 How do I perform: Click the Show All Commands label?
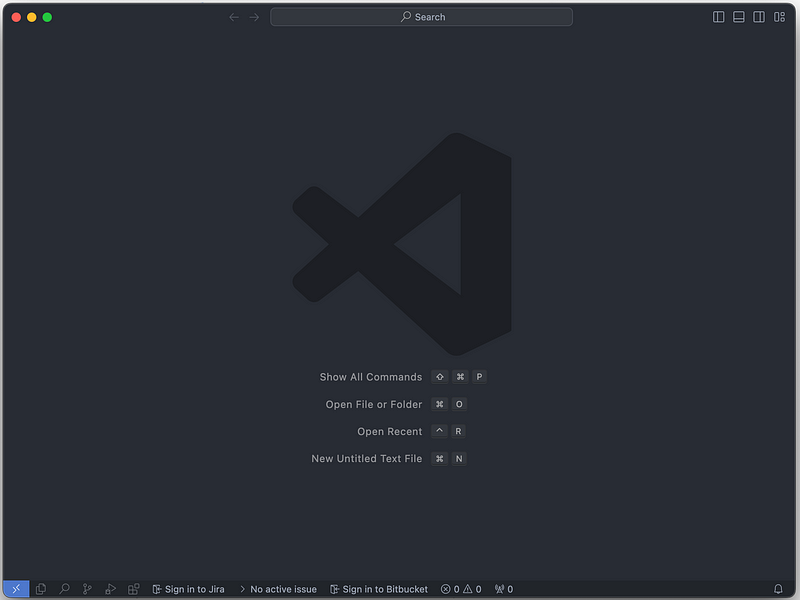click(371, 377)
